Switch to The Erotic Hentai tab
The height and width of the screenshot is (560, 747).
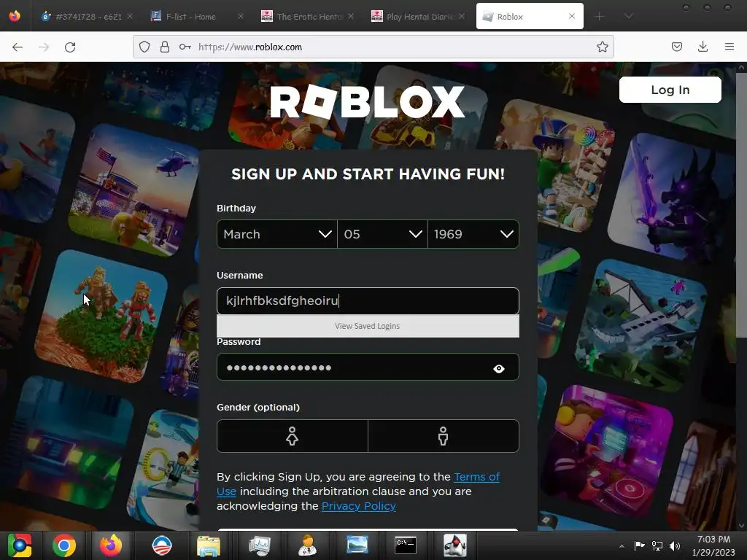(x=307, y=17)
